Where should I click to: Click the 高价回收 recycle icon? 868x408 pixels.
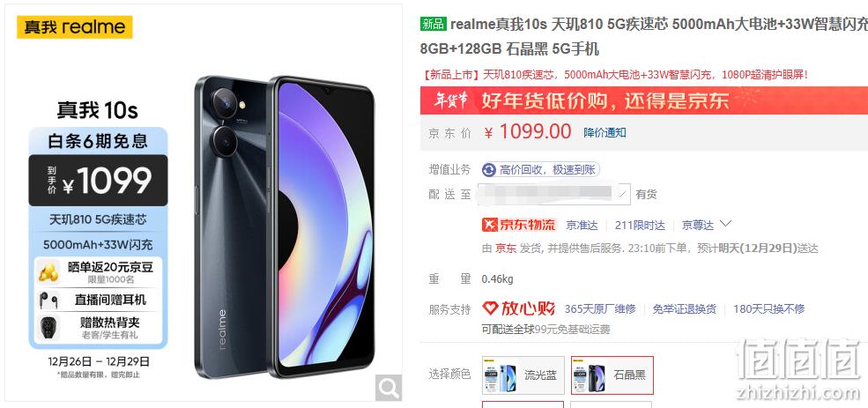click(489, 169)
